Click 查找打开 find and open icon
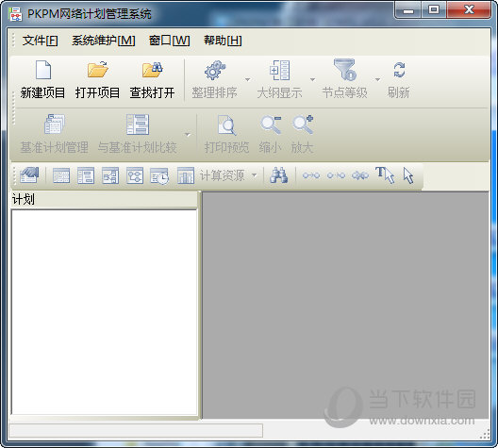The height and width of the screenshot is (448, 498). point(152,70)
